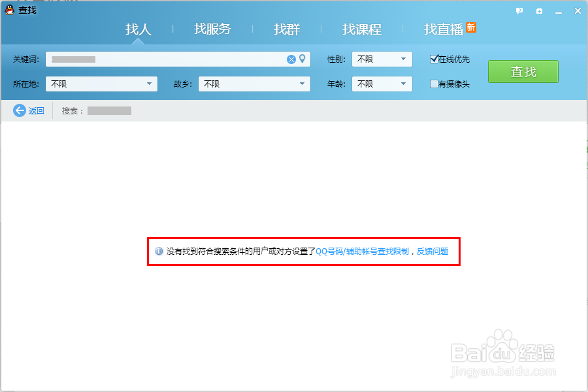Toggle the 在线优先 checkbox
Screen dimensions: 588x392
(x=434, y=59)
